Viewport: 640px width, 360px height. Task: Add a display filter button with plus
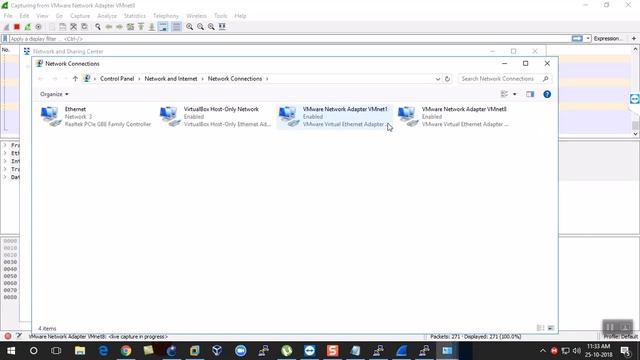634,38
